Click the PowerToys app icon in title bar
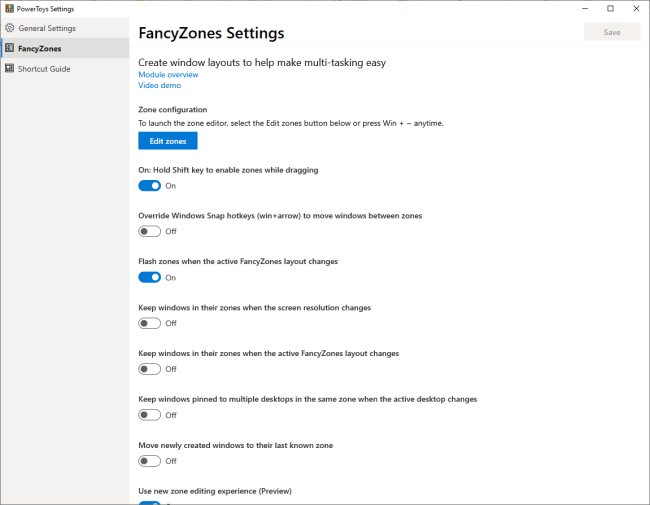 9,8
